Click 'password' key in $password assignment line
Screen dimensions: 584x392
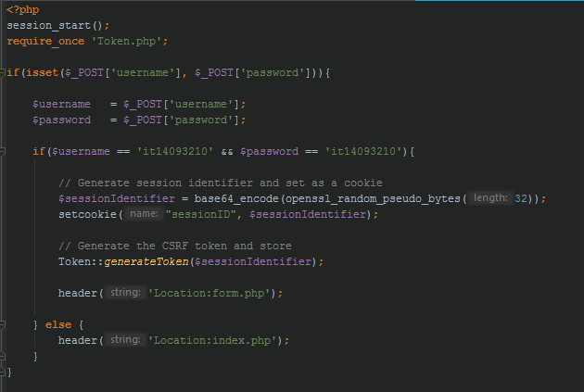201,120
